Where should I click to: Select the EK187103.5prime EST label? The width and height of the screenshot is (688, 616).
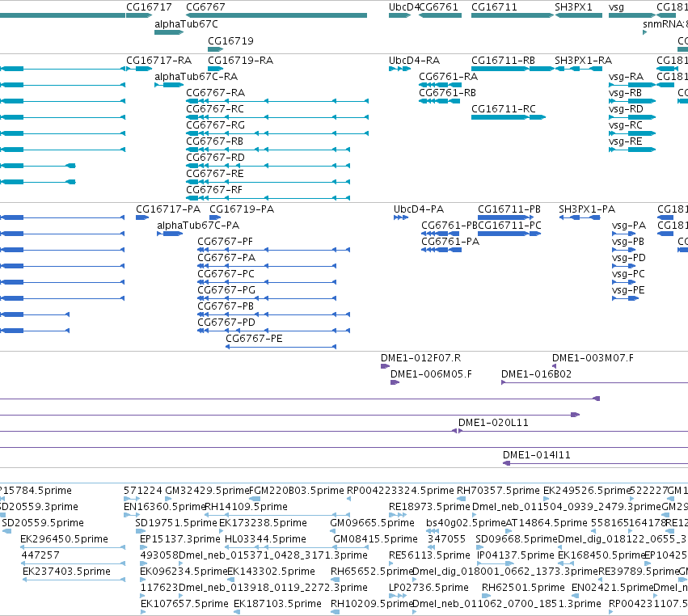(277, 604)
